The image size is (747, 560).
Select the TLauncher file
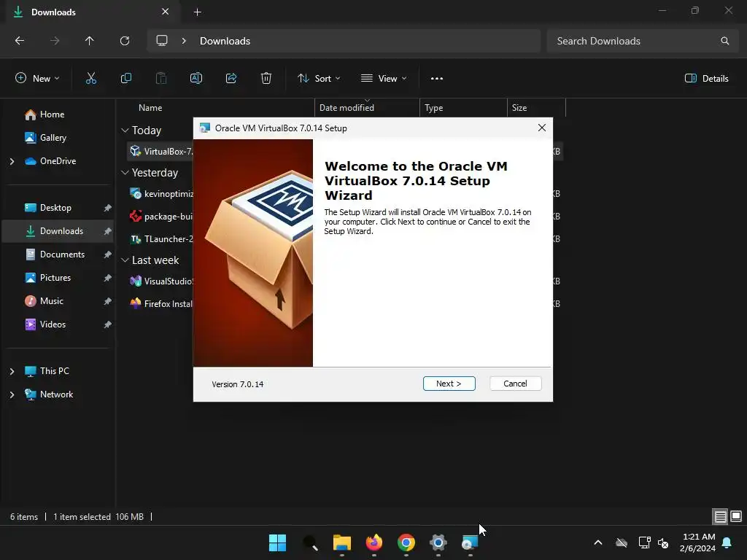(x=161, y=239)
